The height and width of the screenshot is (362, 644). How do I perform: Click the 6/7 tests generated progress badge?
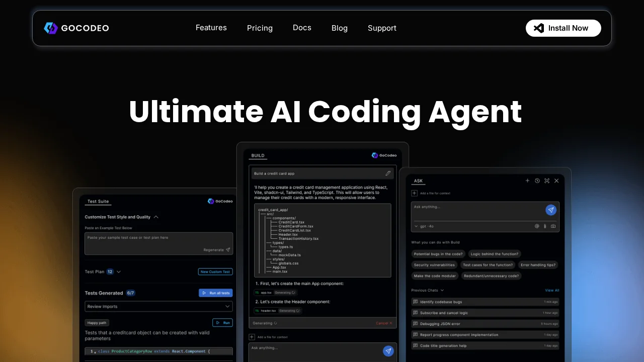[130, 293]
